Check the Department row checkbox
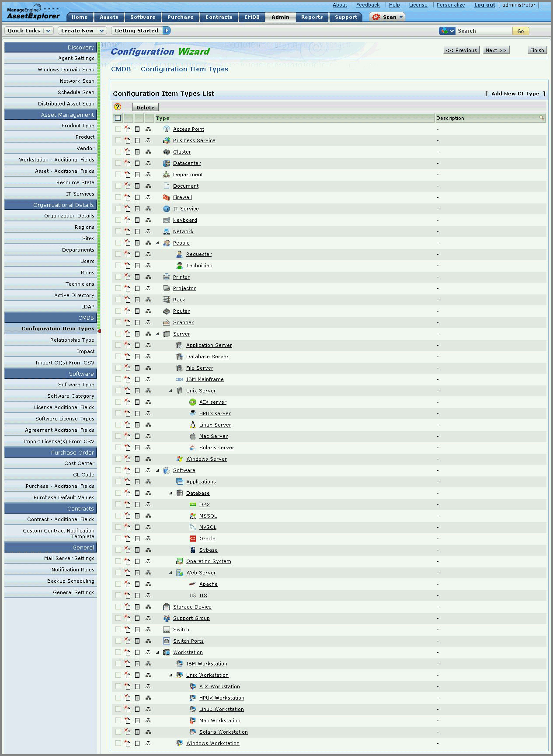553x756 pixels. tap(118, 175)
